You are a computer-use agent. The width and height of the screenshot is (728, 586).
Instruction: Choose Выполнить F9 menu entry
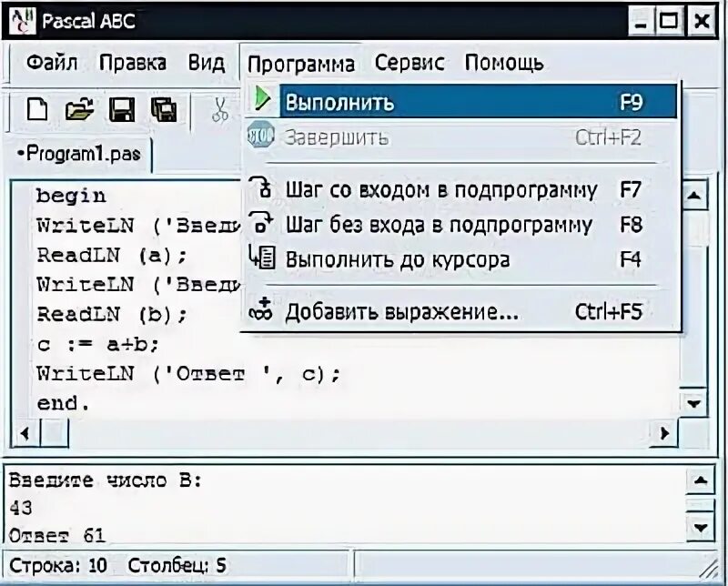[461, 101]
